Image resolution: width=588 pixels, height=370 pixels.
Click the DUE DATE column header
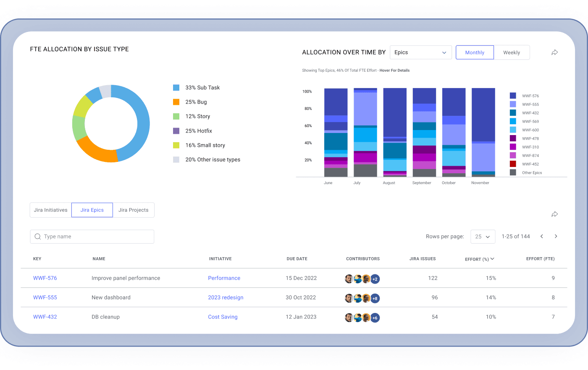point(297,259)
